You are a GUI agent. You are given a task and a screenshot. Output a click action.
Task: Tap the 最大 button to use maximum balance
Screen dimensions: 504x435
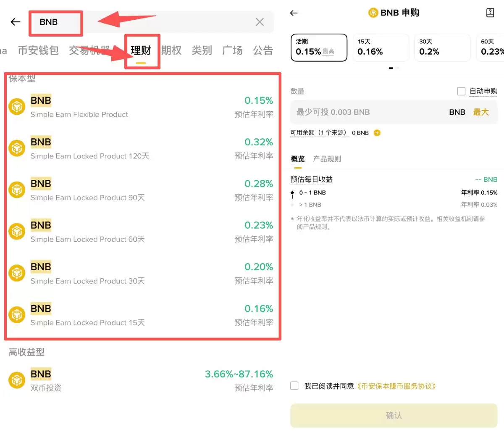pyautogui.click(x=481, y=112)
